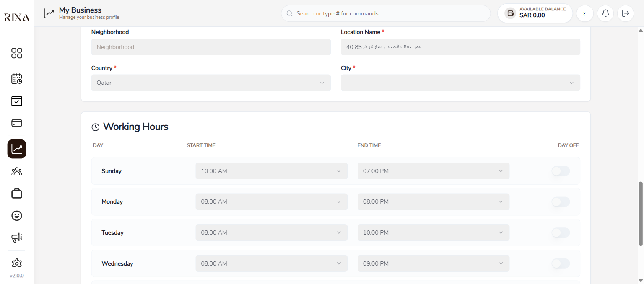The width and height of the screenshot is (644, 284).
Task: Click the notifications bell icon
Action: coord(605,13)
